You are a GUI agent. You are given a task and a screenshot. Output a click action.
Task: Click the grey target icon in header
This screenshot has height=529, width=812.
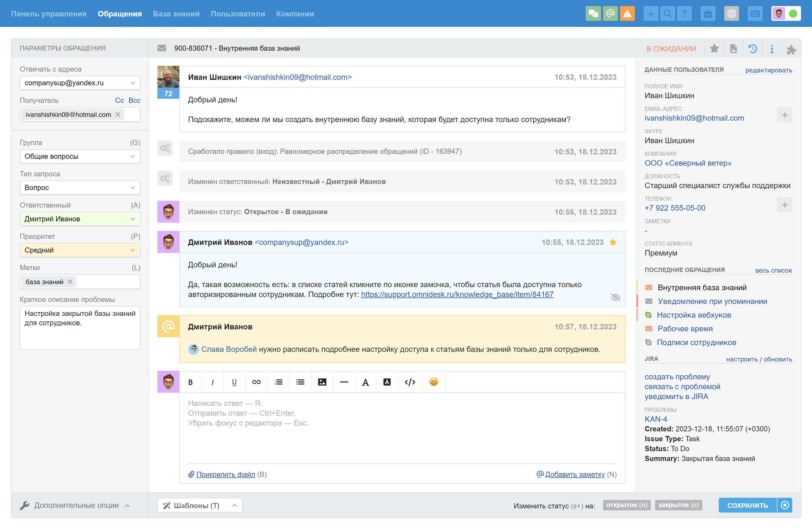(x=731, y=14)
